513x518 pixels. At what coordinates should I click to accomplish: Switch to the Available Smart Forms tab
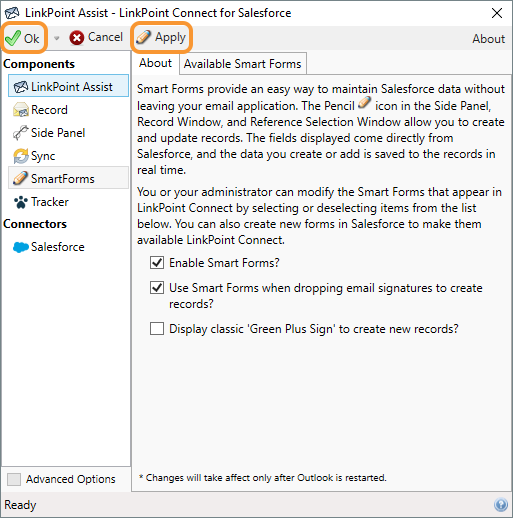pos(242,64)
